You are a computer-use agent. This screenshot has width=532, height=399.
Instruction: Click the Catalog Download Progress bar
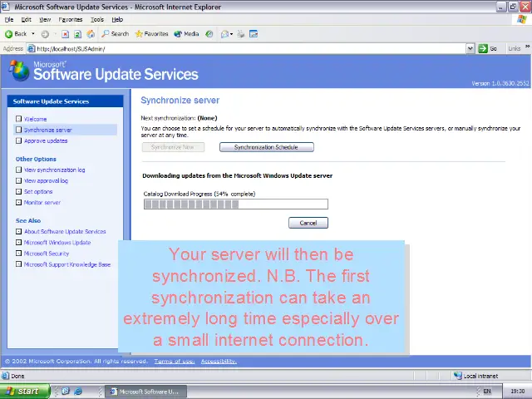[x=236, y=204]
